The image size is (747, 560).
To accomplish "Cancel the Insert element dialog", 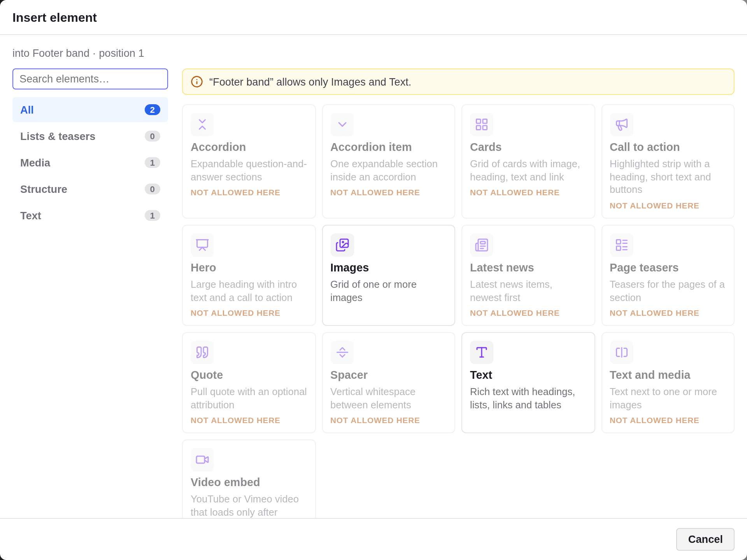I will point(705,539).
